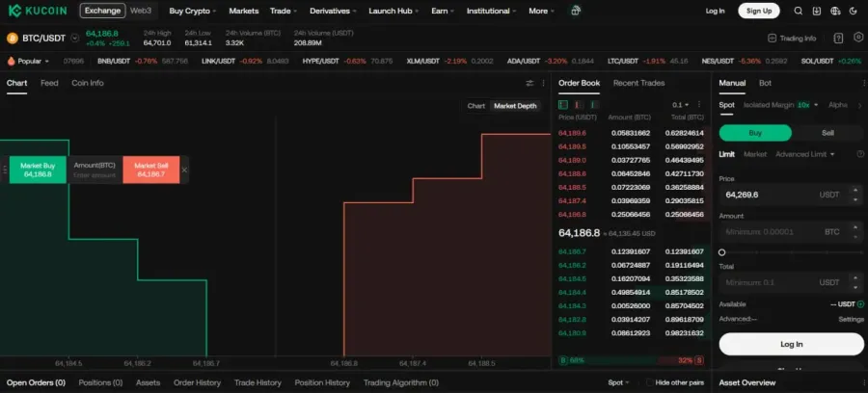The image size is (868, 393).
Task: Select the Sell side toggle
Action: pos(827,133)
